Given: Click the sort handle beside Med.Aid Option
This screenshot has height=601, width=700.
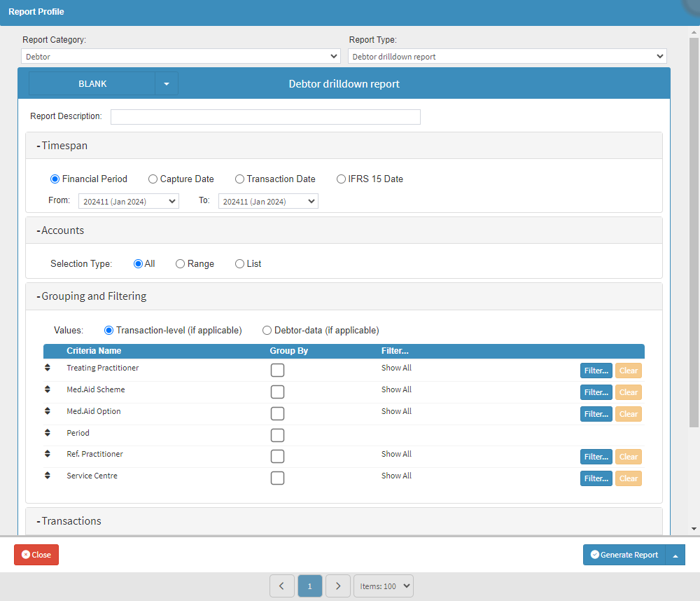Looking at the screenshot, I should tap(48, 411).
